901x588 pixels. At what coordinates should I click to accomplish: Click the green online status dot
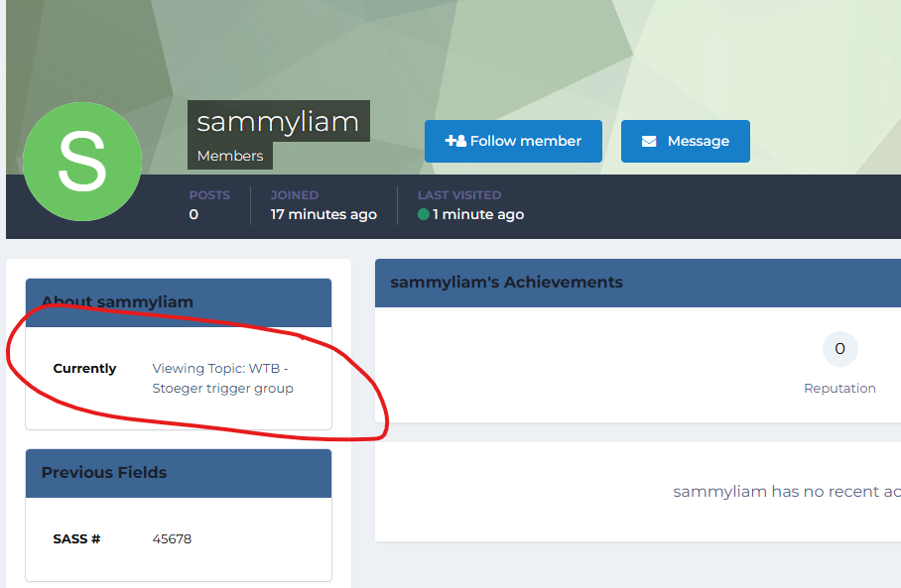pos(424,214)
